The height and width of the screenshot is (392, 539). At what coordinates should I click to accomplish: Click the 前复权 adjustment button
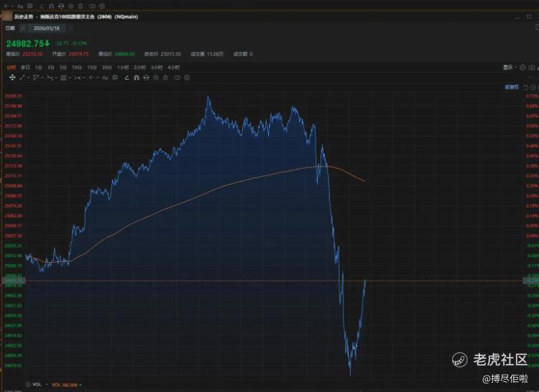[x=512, y=87]
